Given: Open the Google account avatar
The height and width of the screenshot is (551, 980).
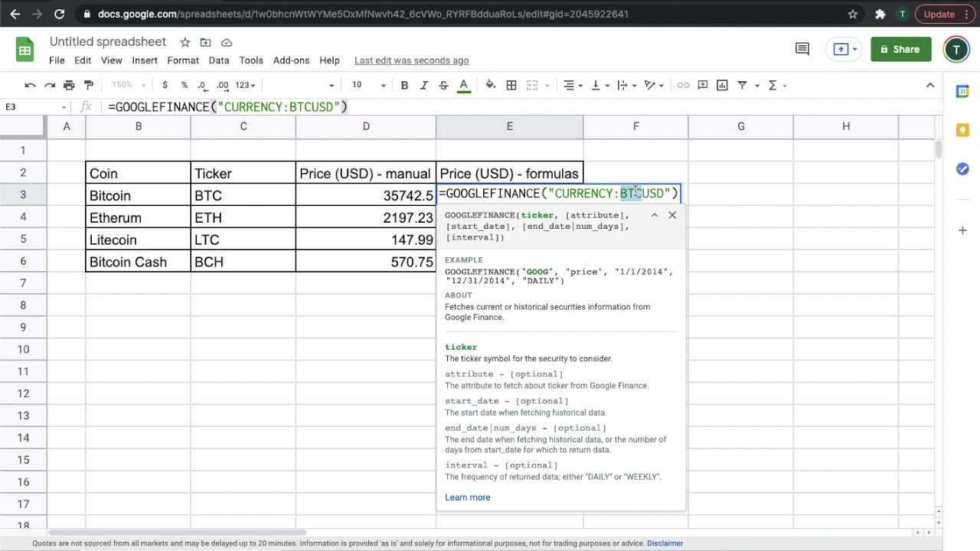Looking at the screenshot, I should pyautogui.click(x=956, y=50).
